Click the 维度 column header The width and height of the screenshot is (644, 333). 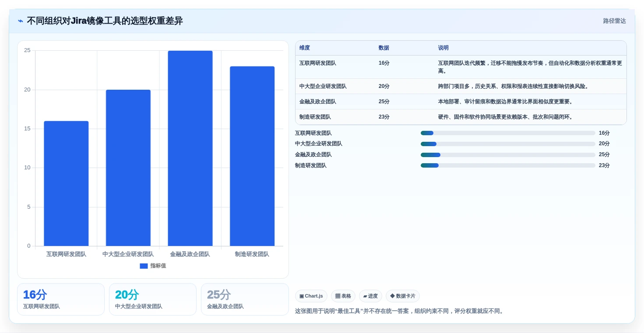[305, 48]
